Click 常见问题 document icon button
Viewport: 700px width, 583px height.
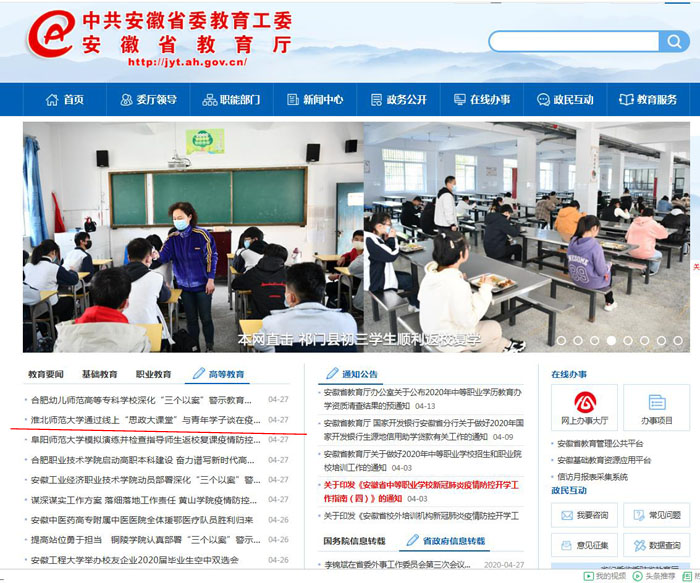tap(657, 515)
